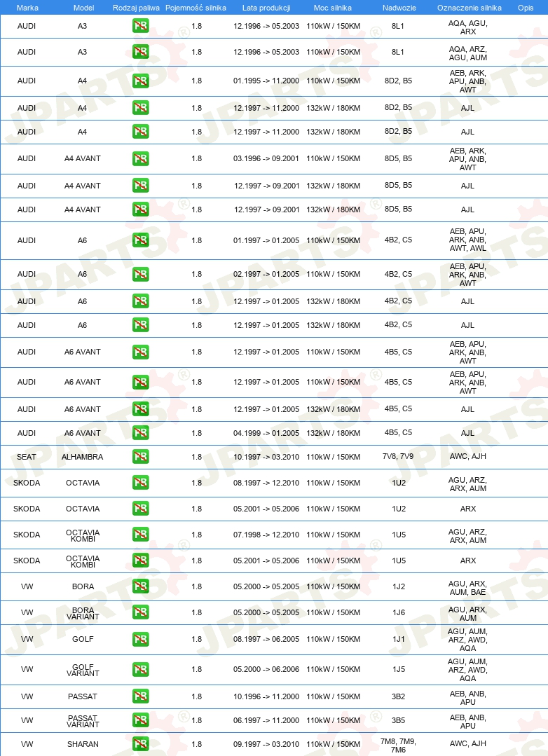548x756 pixels.
Task: Click petrol icon in VW Passat 3B2 row
Action: click(x=140, y=696)
